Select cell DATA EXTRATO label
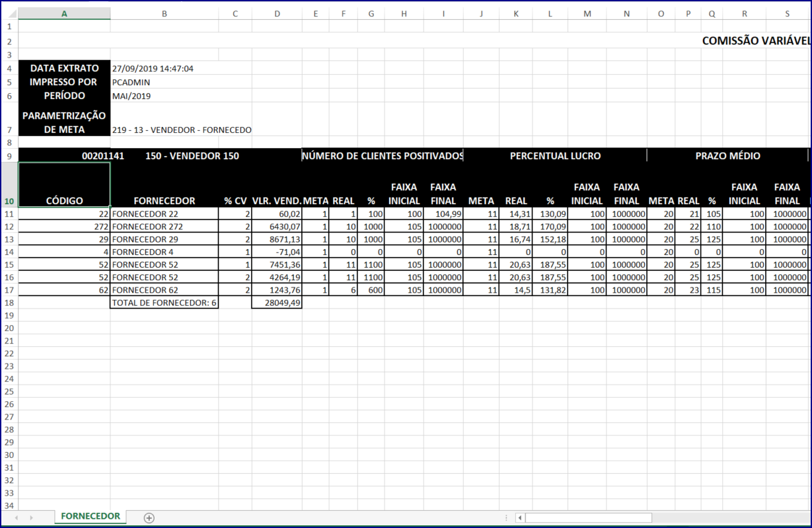The height and width of the screenshot is (528, 812). coord(64,68)
